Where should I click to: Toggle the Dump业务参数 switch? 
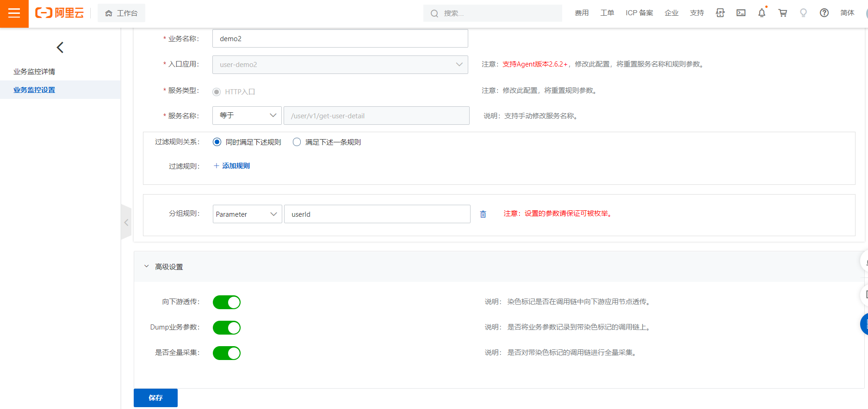pos(227,328)
